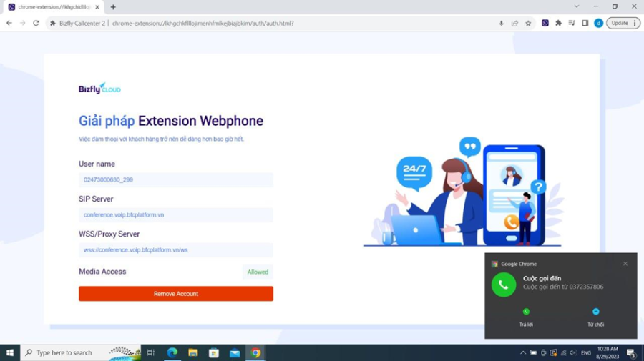This screenshot has height=361, width=644.
Task: Click the microphone icon in address bar
Action: (x=501, y=24)
